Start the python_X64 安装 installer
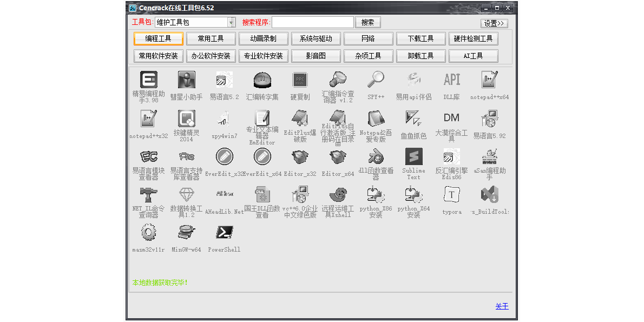 pos(413,195)
